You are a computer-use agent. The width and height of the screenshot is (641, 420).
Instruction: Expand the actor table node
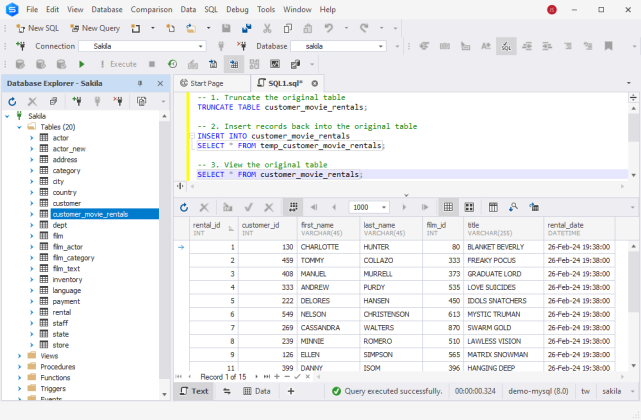pyautogui.click(x=31, y=138)
